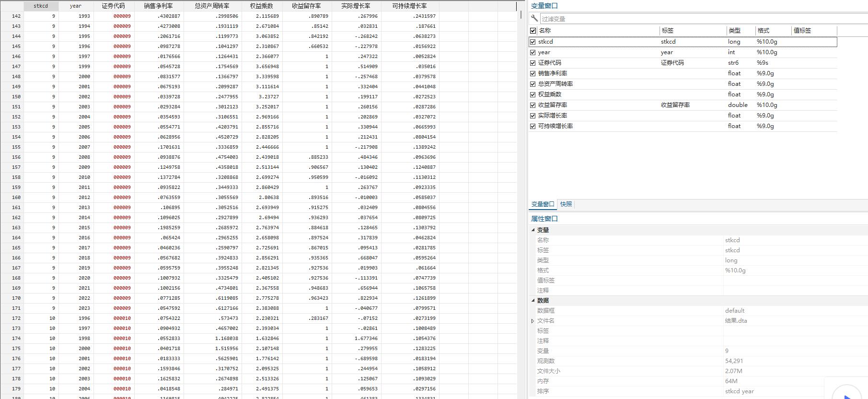Image resolution: width=868 pixels, height=399 pixels.
Task: Toggle the select-all checkbox in the variables header
Action: point(533,31)
